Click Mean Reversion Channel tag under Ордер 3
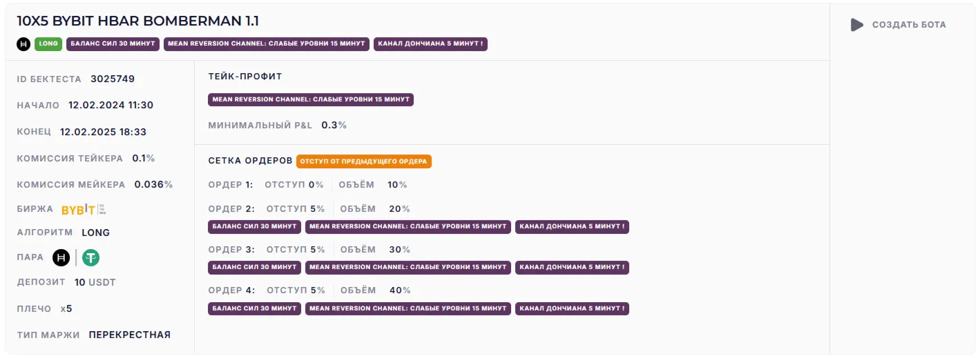 click(408, 267)
